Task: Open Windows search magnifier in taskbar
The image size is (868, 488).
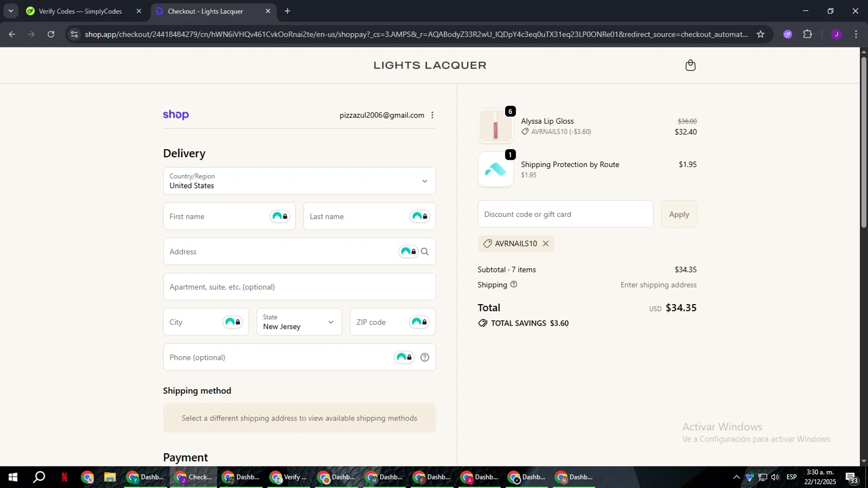Action: (39, 477)
